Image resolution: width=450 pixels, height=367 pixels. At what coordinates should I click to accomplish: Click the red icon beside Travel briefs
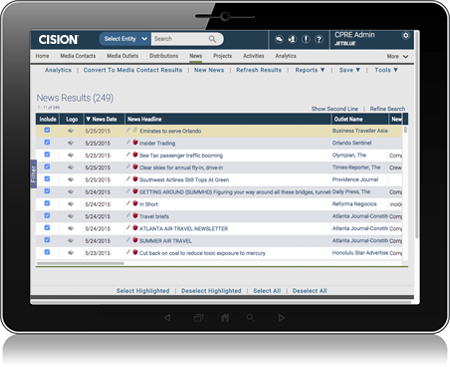(x=135, y=216)
